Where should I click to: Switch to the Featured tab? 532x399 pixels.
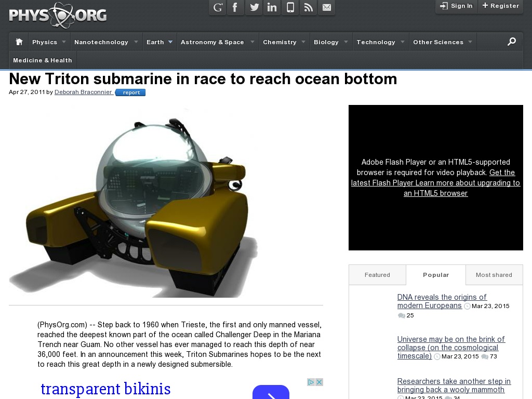[x=377, y=275]
